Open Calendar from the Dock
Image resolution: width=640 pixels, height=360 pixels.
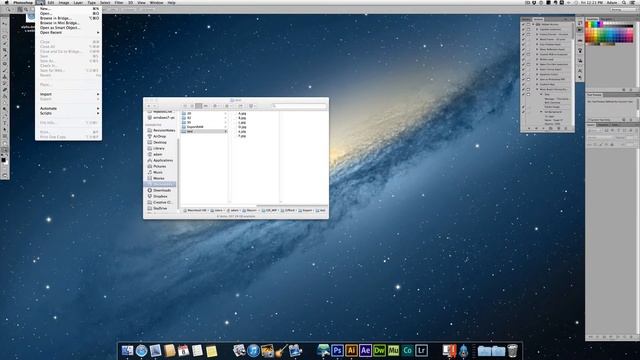click(x=183, y=350)
